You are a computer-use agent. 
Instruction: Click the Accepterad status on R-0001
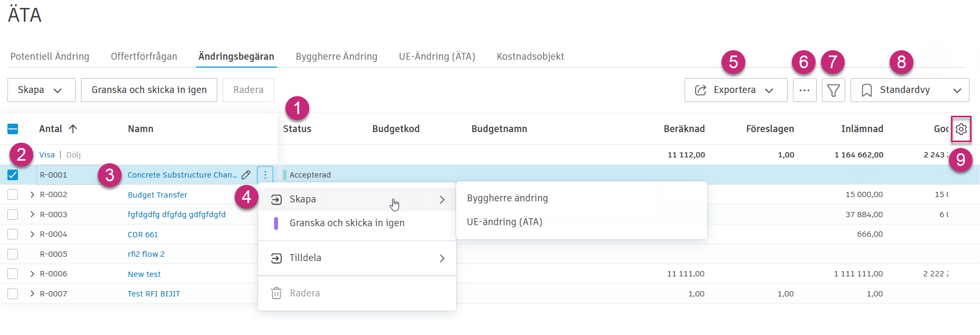click(310, 175)
